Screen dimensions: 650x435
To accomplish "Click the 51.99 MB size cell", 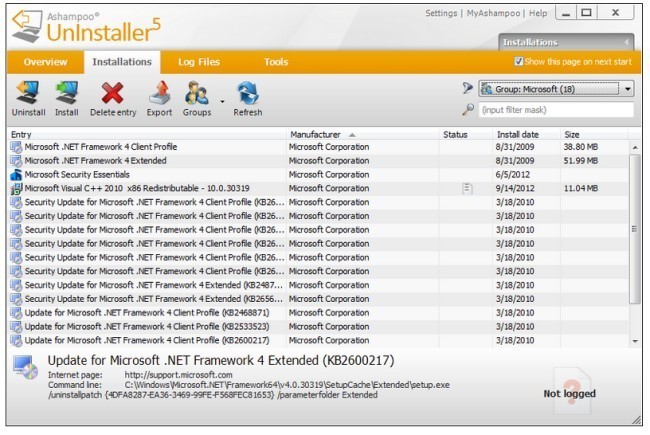I will 580,161.
